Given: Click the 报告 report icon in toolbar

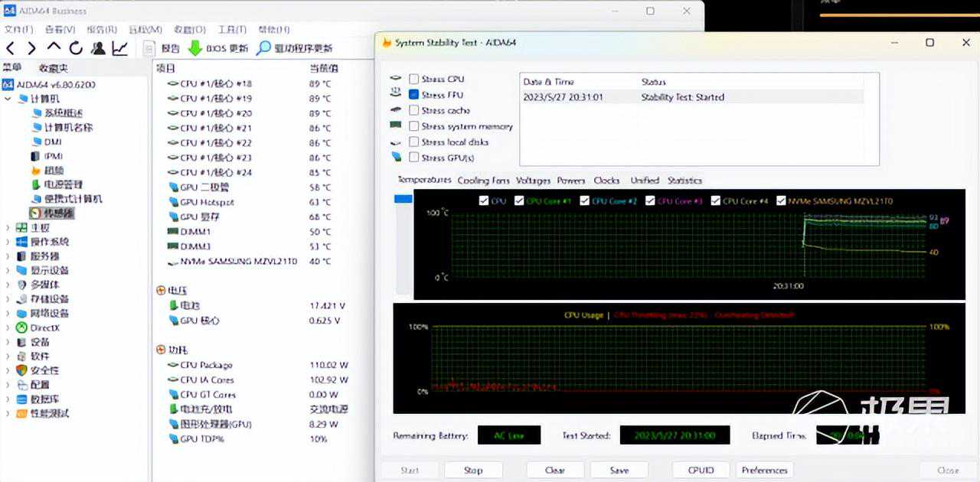Looking at the screenshot, I should (151, 48).
